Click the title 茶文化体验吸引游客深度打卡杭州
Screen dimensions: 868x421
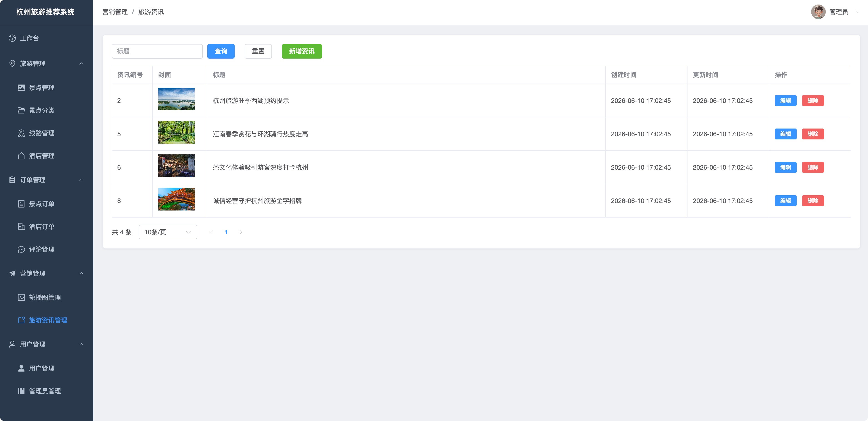click(x=261, y=167)
